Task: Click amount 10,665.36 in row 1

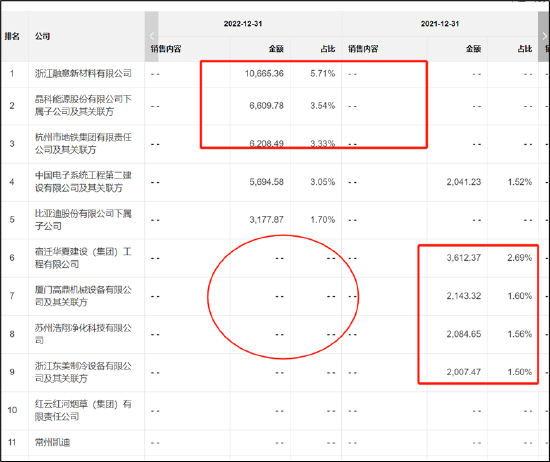Action: pyautogui.click(x=264, y=73)
